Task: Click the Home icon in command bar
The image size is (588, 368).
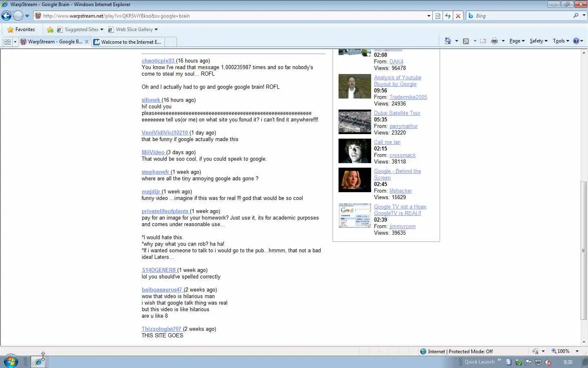Action: click(x=448, y=41)
